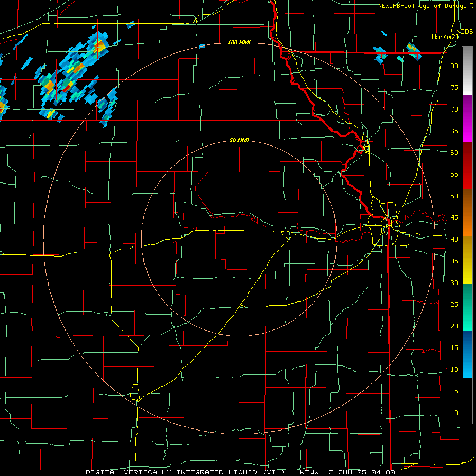
Task: Click the legend value 70
Action: tap(454, 109)
